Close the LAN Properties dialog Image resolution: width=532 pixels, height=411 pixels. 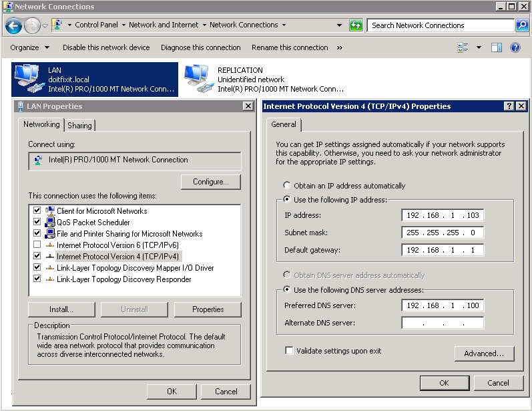pos(248,106)
